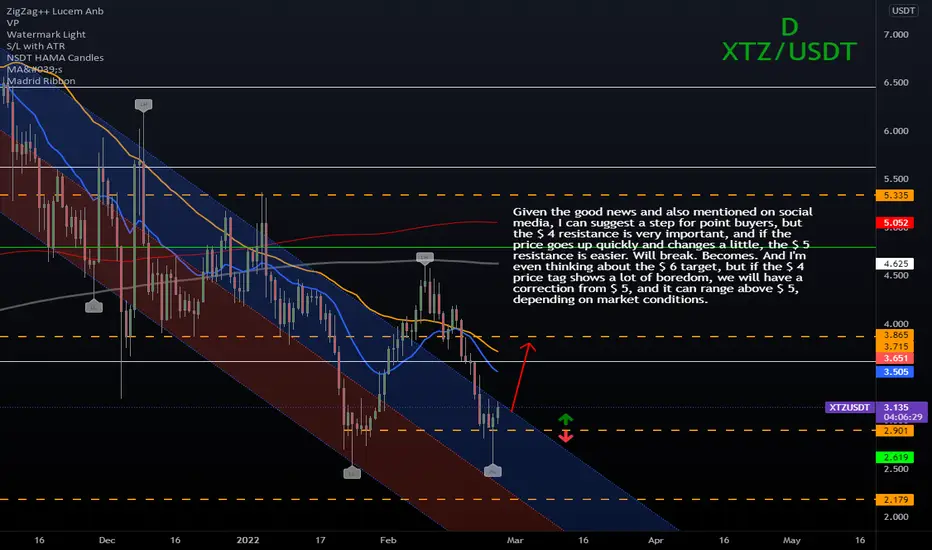This screenshot has width=932, height=550.
Task: Click the Feb date on time axis
Action: (388, 540)
